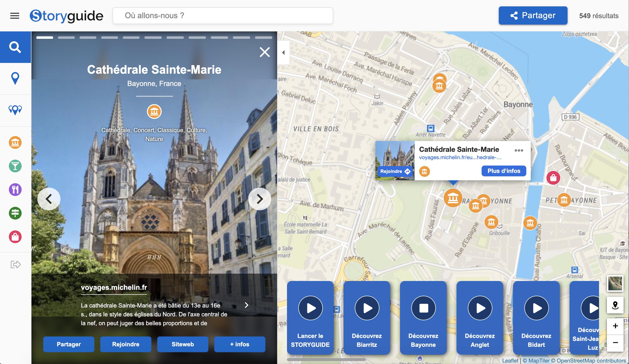Click museum marker beside Quai Augustin Chaho
Screen dimensions: 629x364
(x=530, y=223)
